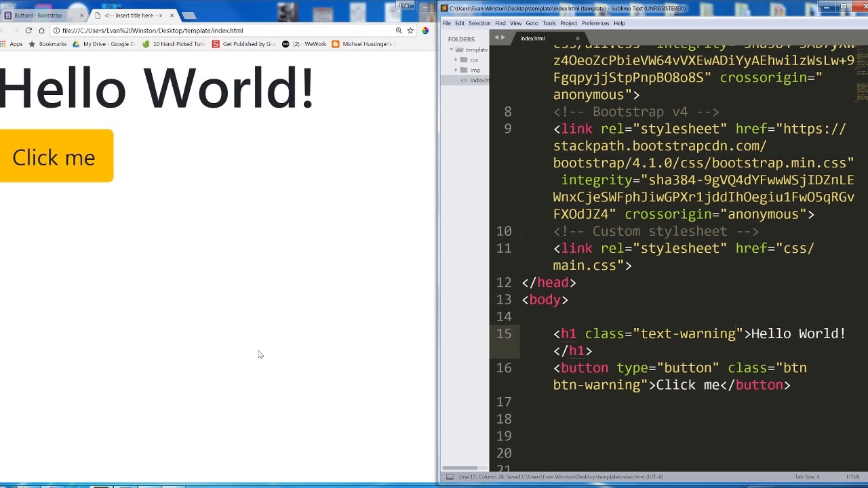Open the Help menu in Sublime

tap(619, 23)
